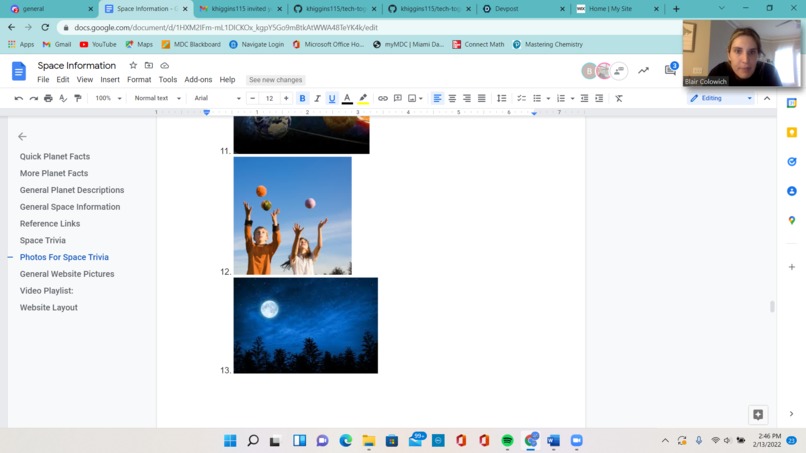Change the text color
The height and width of the screenshot is (453, 806).
(347, 98)
